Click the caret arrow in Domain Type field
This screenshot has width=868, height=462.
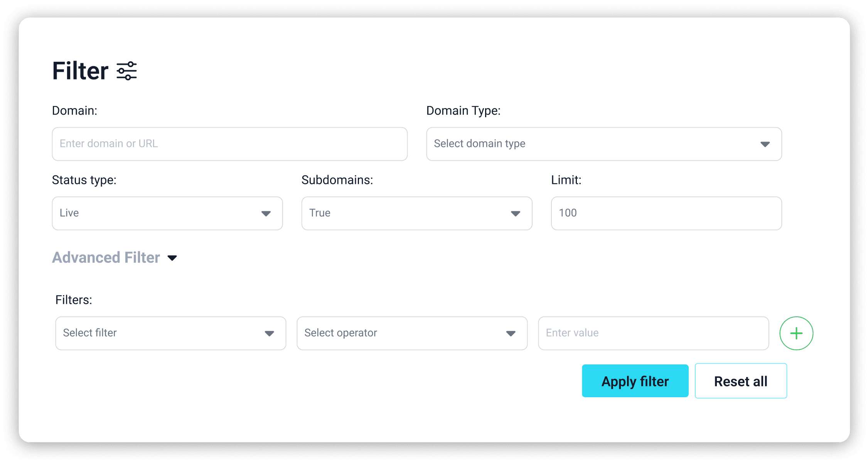tap(765, 144)
